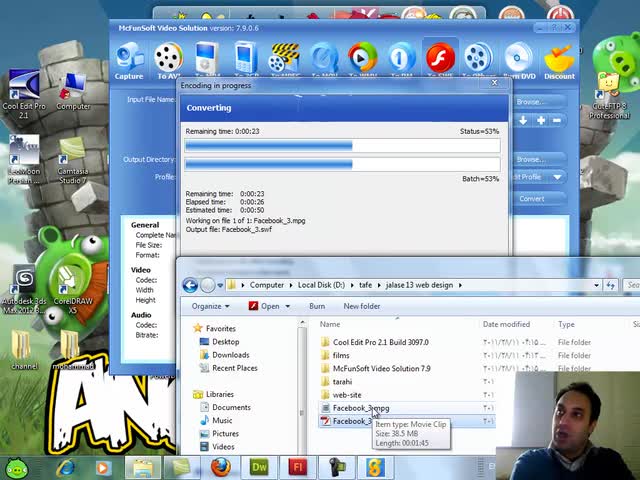
Task: Open the Burn DVD tool
Action: click(x=519, y=61)
